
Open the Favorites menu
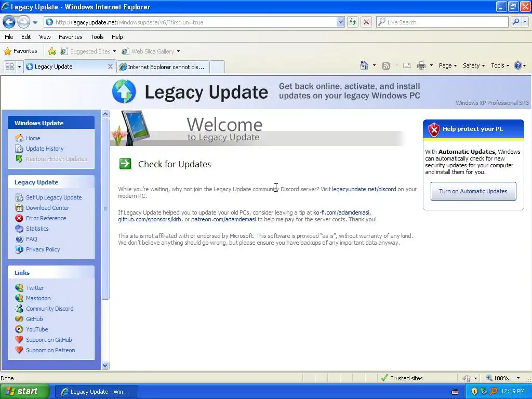[71, 37]
